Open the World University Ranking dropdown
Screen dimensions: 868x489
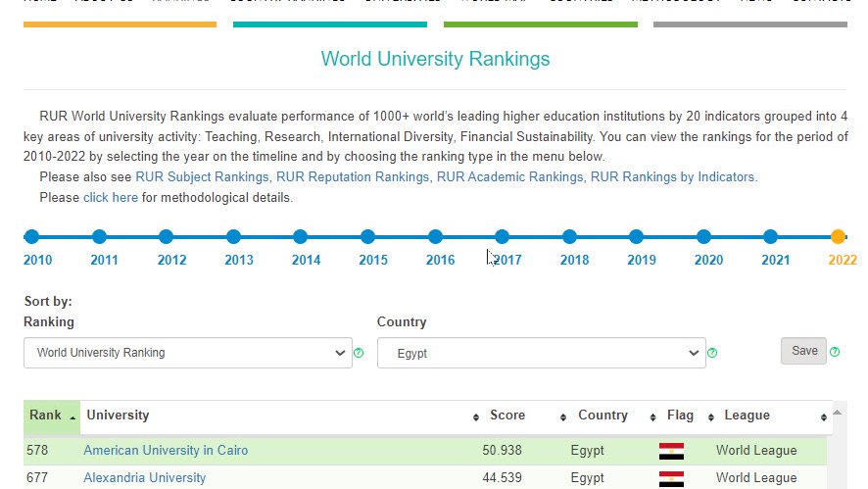click(188, 353)
